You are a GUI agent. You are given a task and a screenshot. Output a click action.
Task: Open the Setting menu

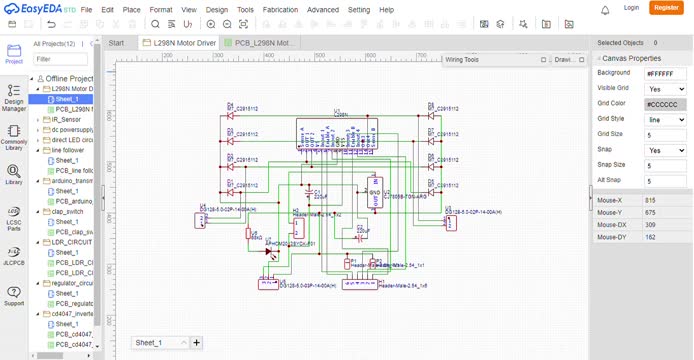(359, 10)
